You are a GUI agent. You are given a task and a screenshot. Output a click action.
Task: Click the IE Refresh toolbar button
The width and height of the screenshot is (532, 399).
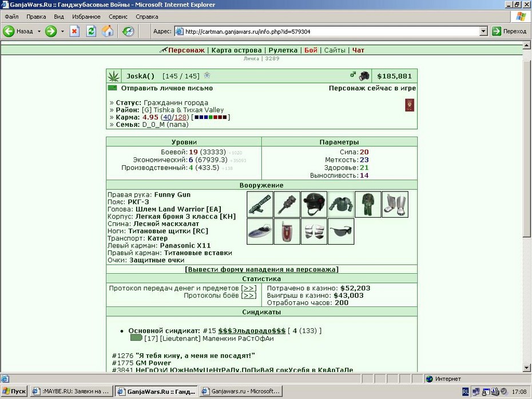[x=91, y=31]
